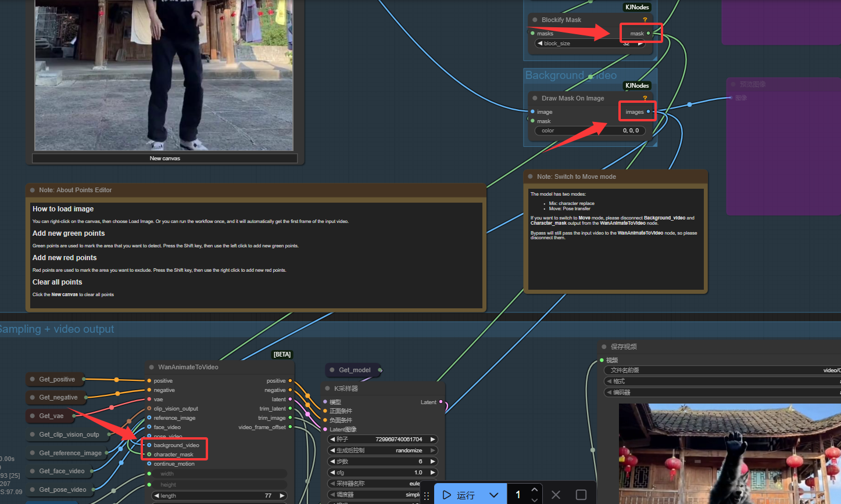This screenshot has width=841, height=504.
Task: Decrease length value with the left arrow
Action: (x=156, y=496)
